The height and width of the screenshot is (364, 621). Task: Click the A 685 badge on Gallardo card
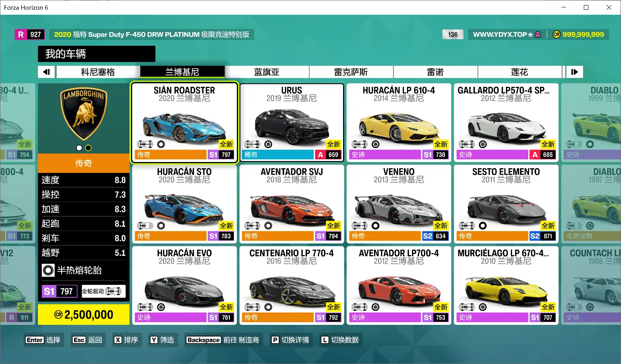(542, 155)
